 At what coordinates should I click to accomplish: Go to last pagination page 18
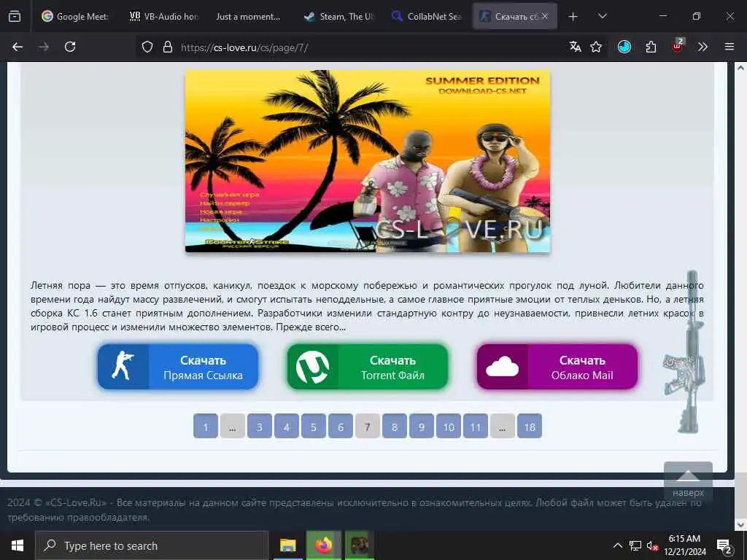click(x=530, y=426)
